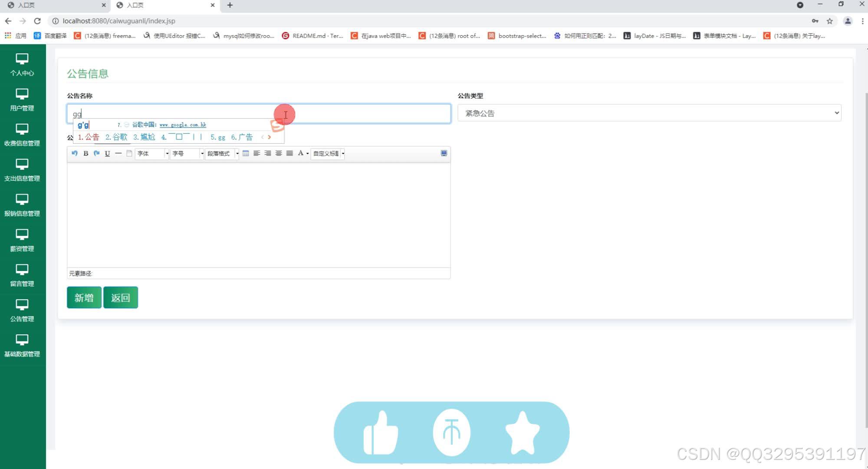Go back in the browser
The height and width of the screenshot is (469, 868).
(x=8, y=21)
